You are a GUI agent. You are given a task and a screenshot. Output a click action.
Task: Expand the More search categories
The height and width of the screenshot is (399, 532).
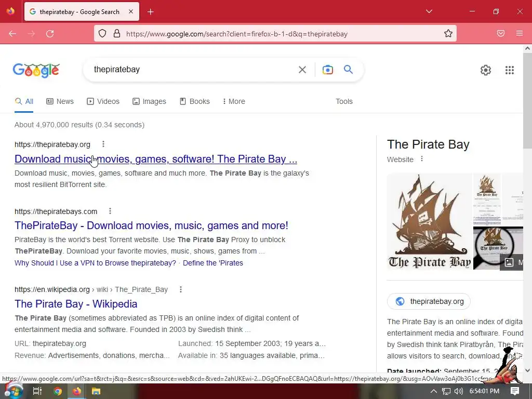234,101
